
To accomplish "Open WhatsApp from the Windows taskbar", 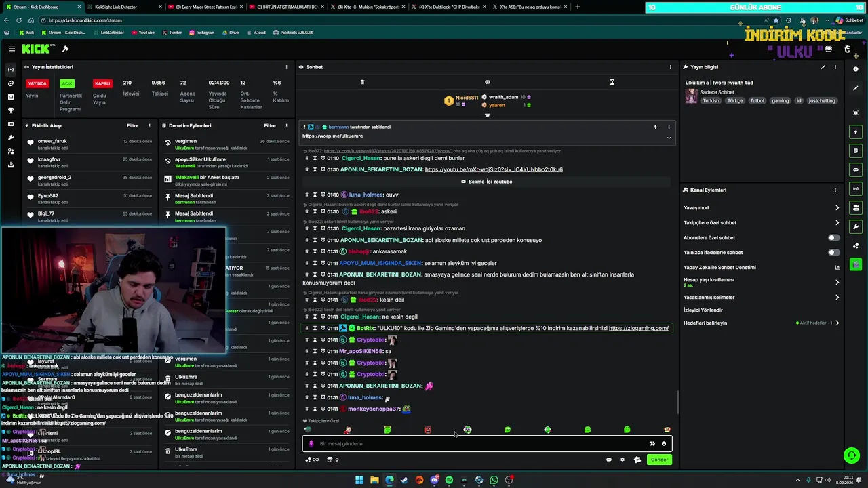I will (494, 480).
